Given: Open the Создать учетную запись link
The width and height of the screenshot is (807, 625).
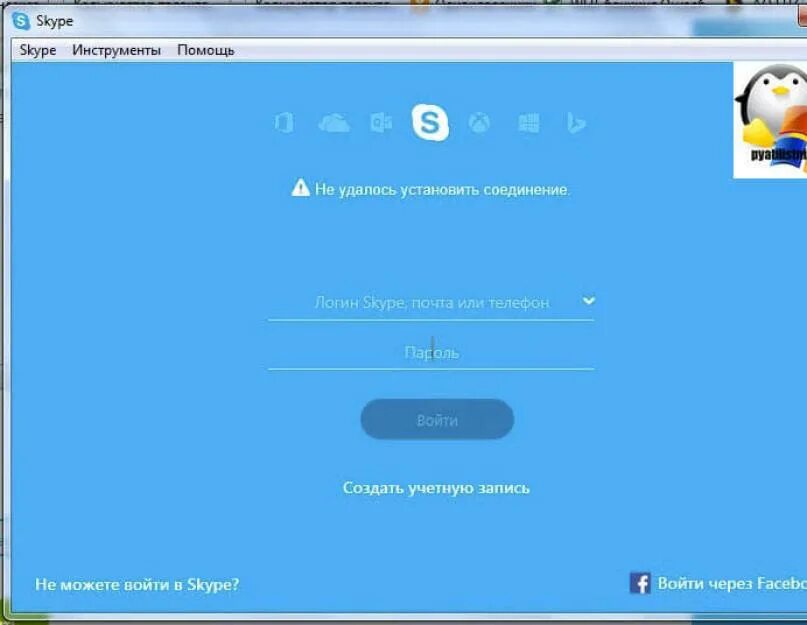Looking at the screenshot, I should click(436, 488).
